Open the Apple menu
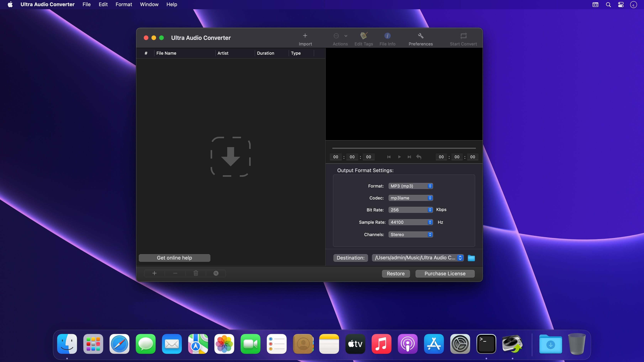Image resolution: width=644 pixels, height=362 pixels. pyautogui.click(x=10, y=4)
